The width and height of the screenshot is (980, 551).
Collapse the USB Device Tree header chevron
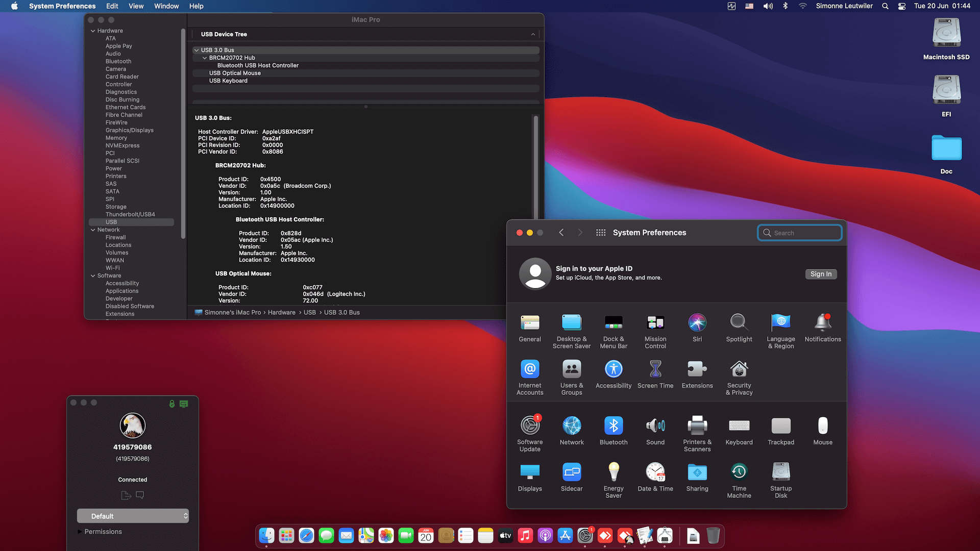(533, 34)
